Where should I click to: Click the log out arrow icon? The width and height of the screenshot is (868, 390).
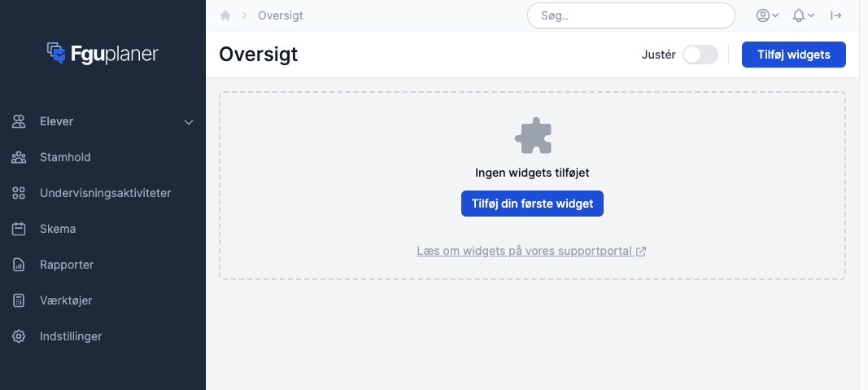[836, 15]
